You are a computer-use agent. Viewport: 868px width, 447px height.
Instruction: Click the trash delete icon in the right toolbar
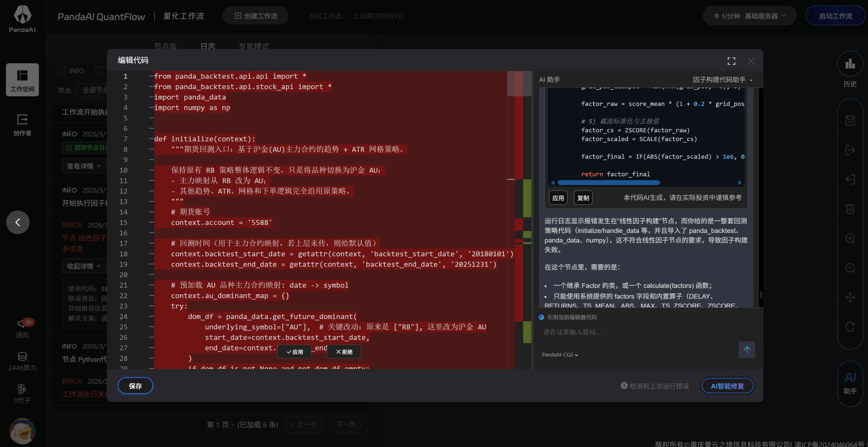pos(850,209)
